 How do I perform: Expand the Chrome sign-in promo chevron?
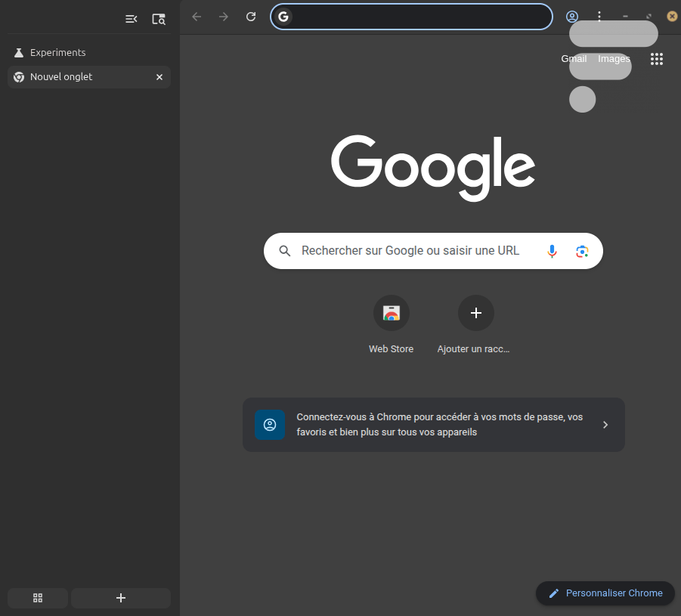(605, 425)
